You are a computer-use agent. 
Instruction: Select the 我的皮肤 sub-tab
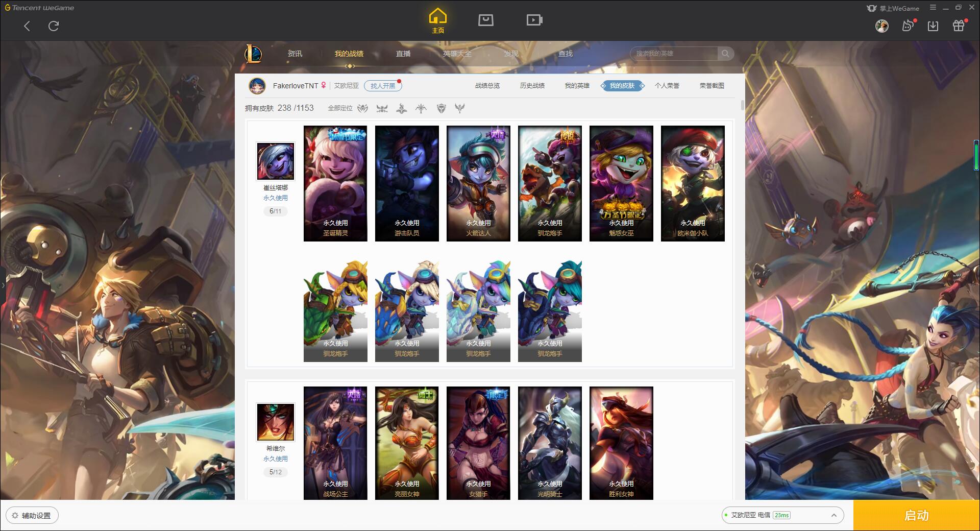(622, 86)
